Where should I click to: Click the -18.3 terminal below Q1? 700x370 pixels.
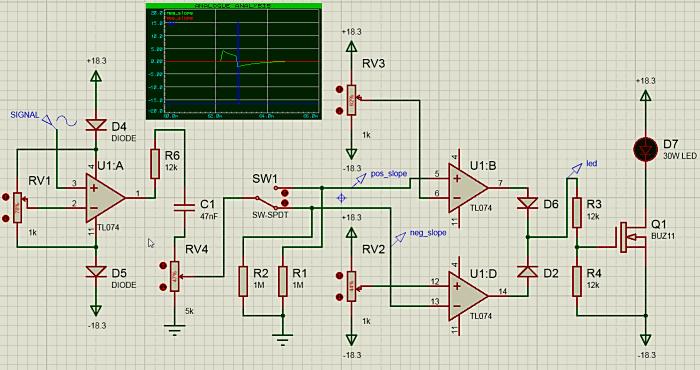(646, 340)
